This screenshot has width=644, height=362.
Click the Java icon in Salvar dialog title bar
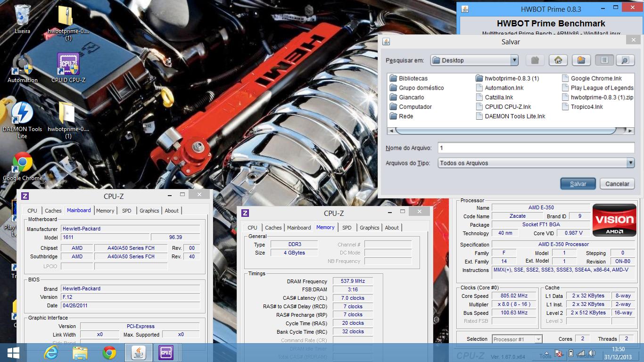pos(386,41)
